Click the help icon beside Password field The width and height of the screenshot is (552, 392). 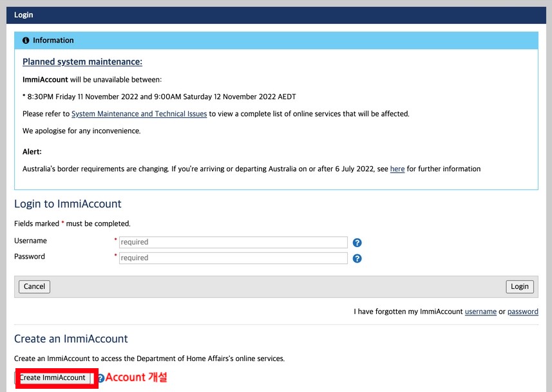pyautogui.click(x=357, y=258)
